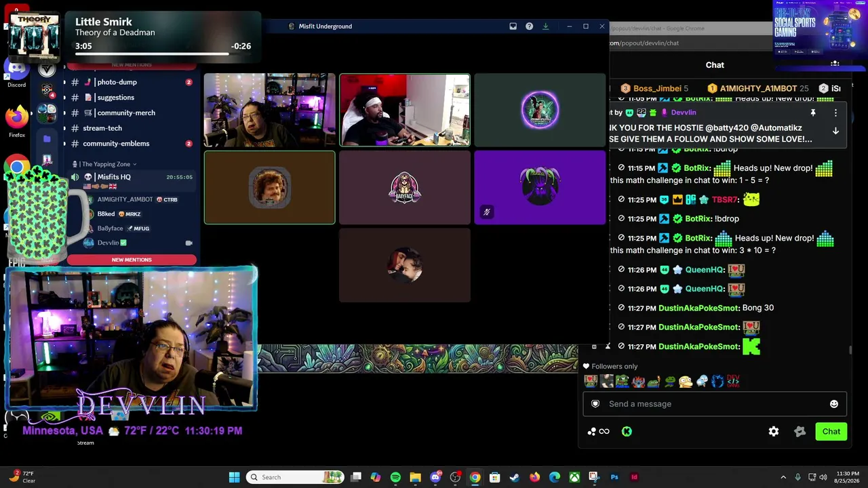
Task: Click the chat message input field
Action: pos(715,404)
